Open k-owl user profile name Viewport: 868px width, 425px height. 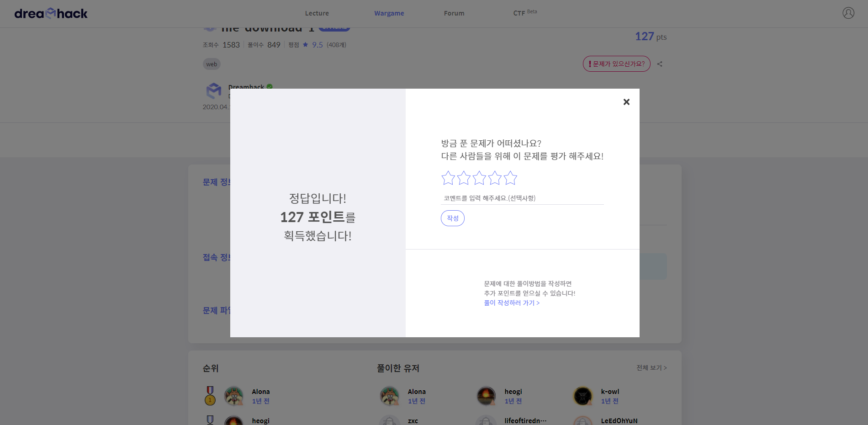(x=610, y=392)
